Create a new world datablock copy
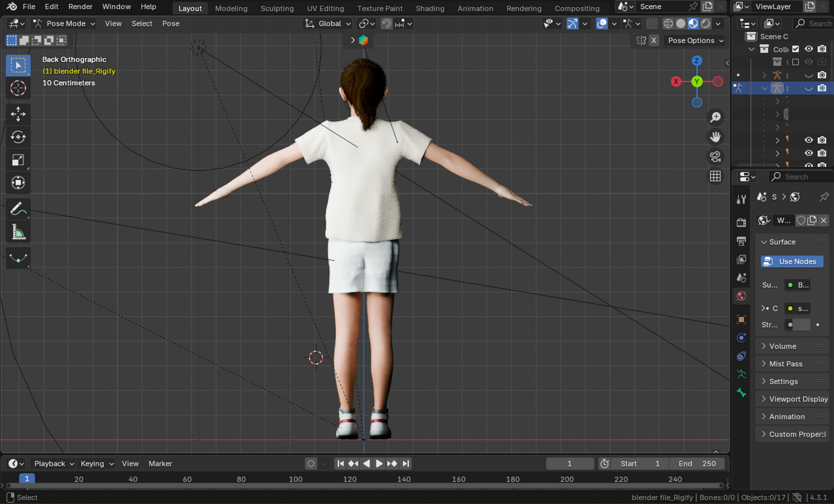 [x=812, y=221]
